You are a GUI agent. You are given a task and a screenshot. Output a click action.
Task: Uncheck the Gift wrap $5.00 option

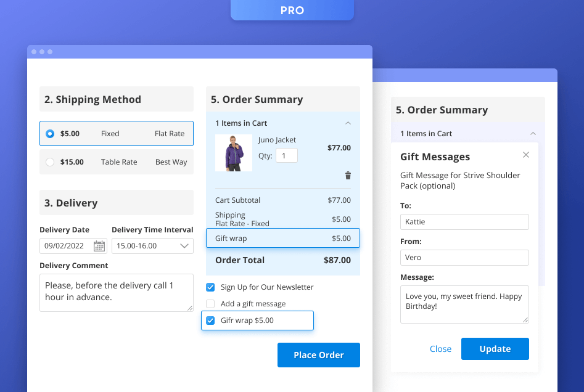coord(210,320)
